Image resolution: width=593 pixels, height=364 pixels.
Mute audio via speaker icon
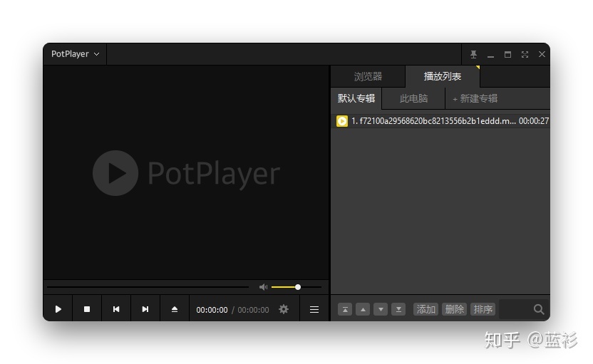click(x=263, y=287)
